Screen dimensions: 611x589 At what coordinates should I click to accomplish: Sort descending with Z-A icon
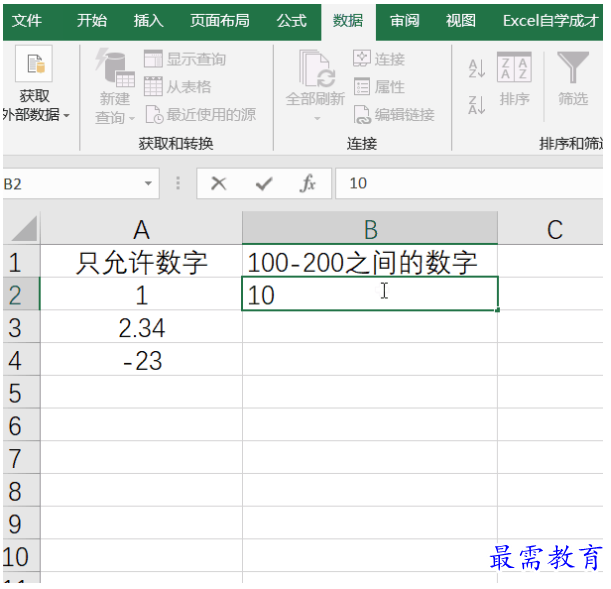(x=477, y=105)
